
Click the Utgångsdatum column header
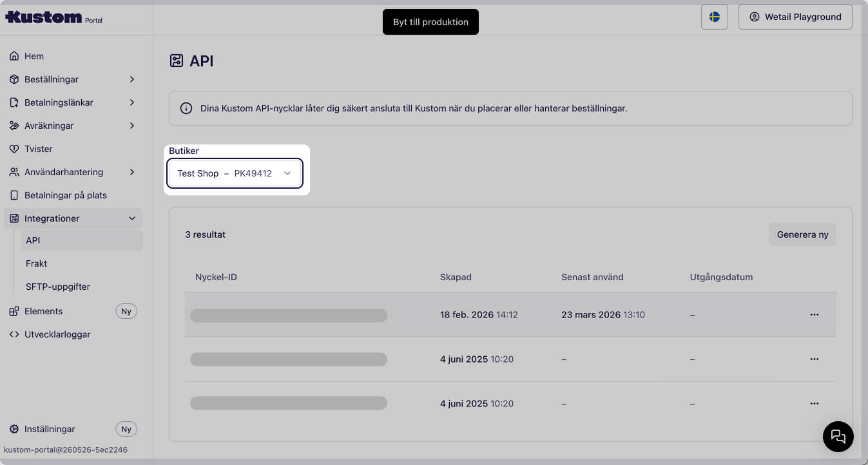tap(721, 277)
